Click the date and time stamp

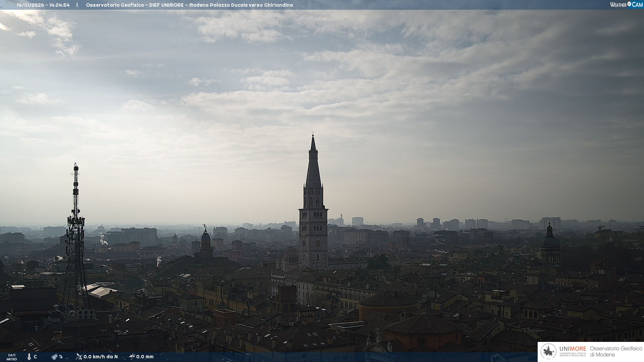43,5
